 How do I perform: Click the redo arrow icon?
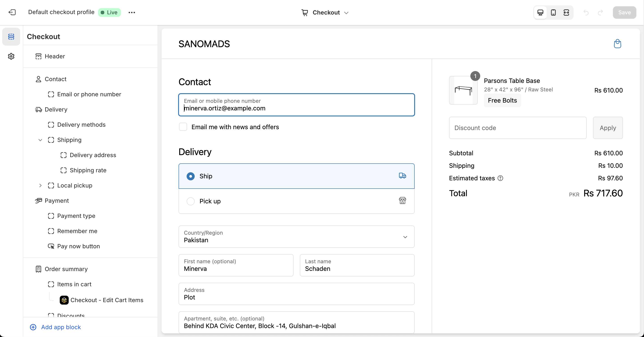click(600, 13)
